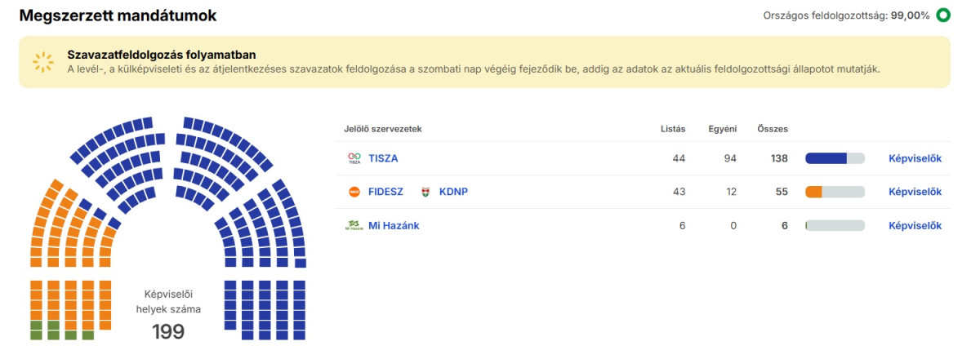The image size is (980, 359).
Task: Click Mi Hazánk's seat-share progress bar
Action: (x=834, y=225)
